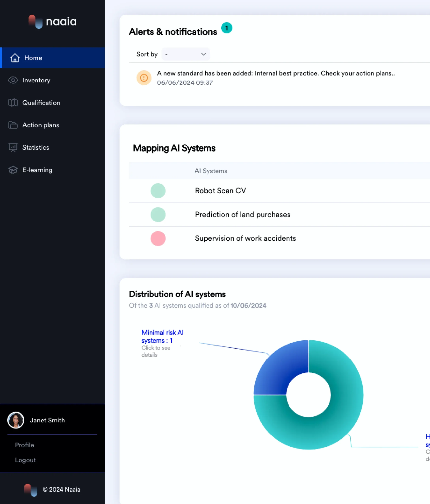Open the Prediction of land purchases row
This screenshot has height=504, width=430.
click(x=243, y=215)
